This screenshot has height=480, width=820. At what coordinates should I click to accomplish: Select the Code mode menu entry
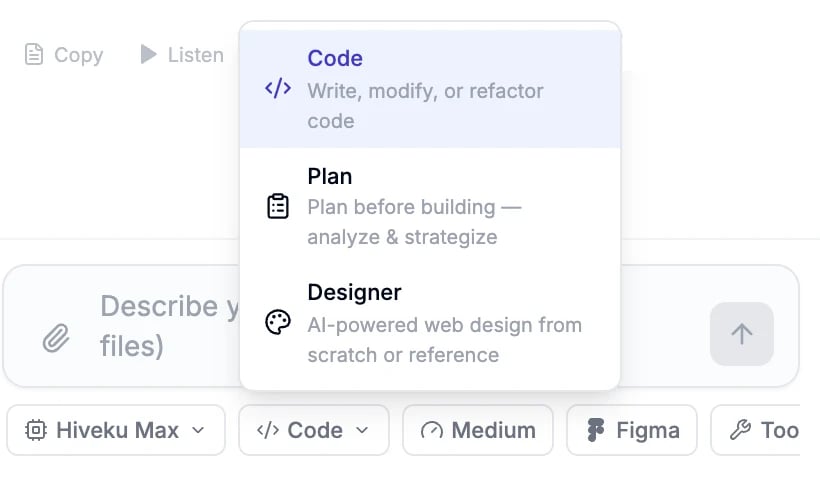(430, 88)
